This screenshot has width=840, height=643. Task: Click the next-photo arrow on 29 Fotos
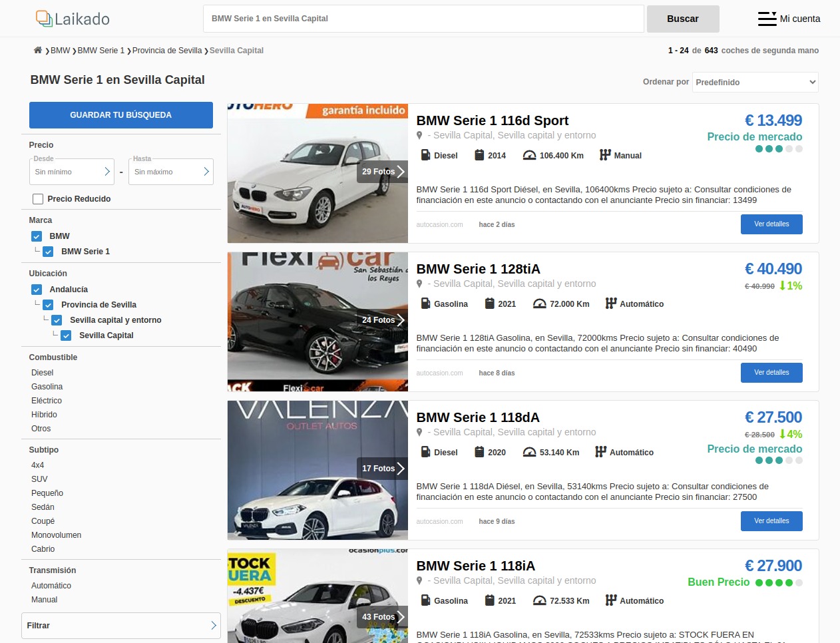[x=401, y=172]
